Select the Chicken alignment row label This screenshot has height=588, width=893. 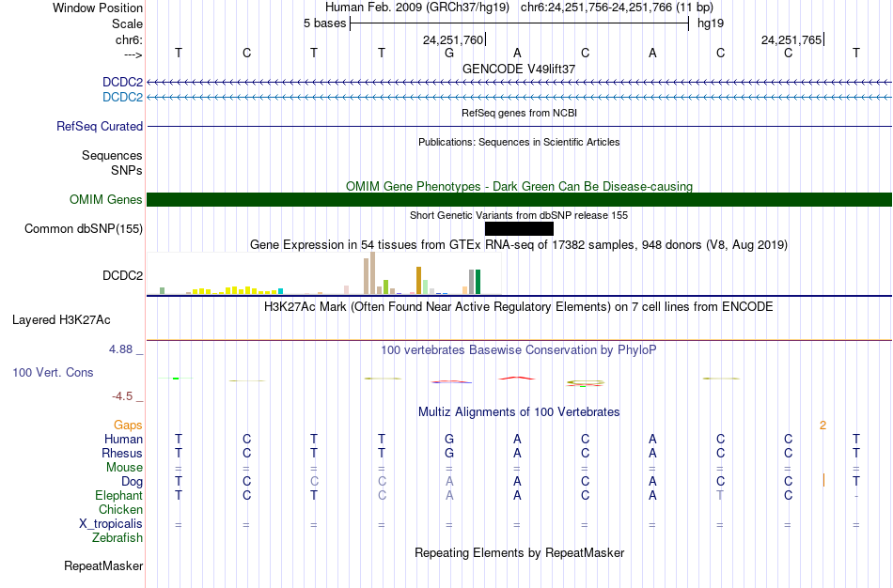tap(120, 509)
